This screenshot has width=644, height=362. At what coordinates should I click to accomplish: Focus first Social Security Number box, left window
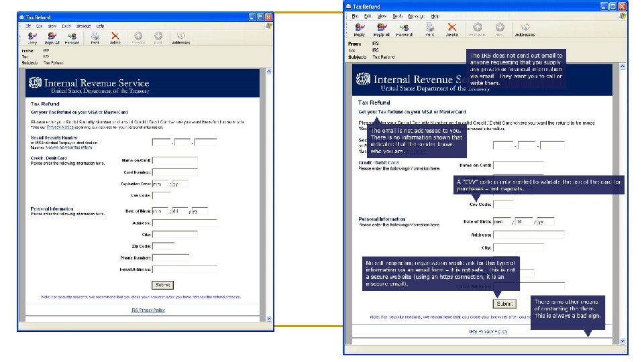point(161,142)
